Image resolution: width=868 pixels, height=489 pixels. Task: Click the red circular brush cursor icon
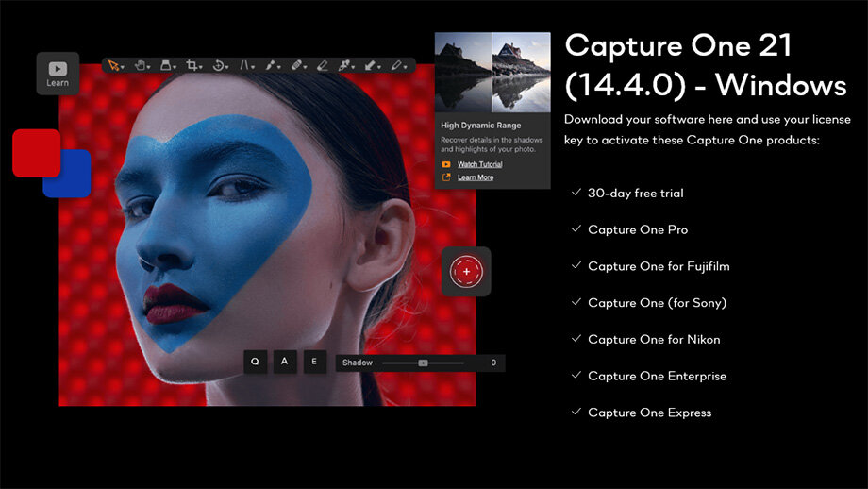466,271
